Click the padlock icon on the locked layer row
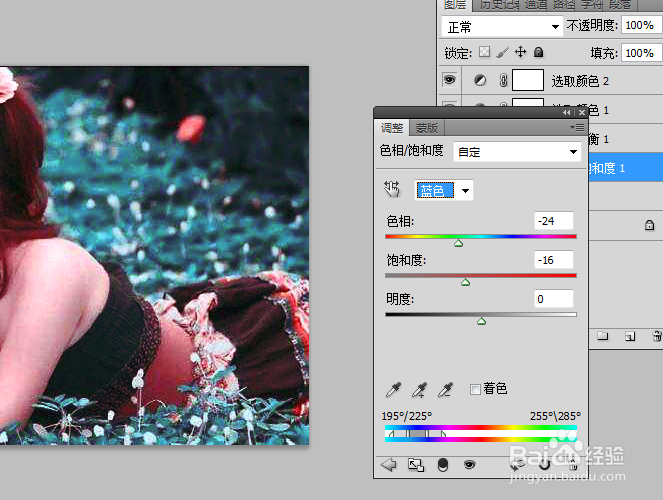This screenshot has height=500, width=663. coord(649,224)
